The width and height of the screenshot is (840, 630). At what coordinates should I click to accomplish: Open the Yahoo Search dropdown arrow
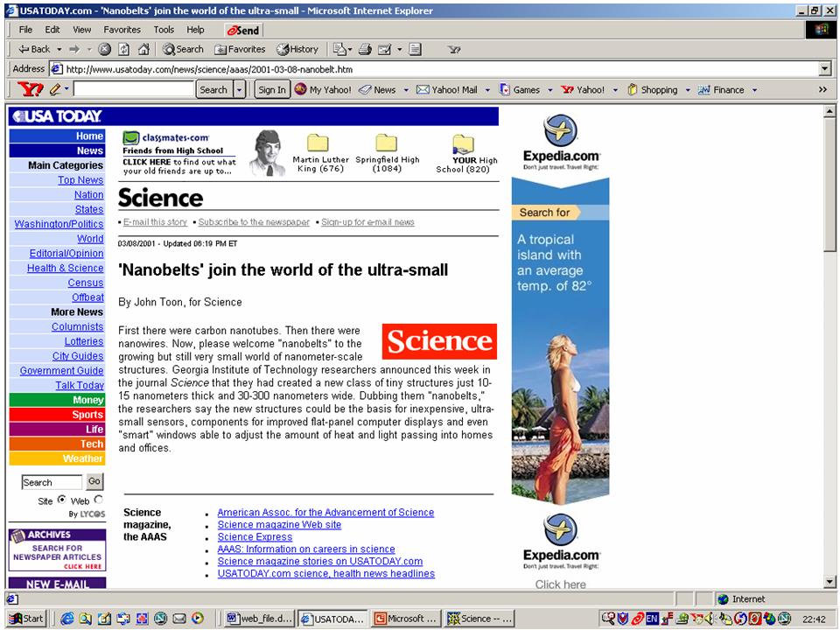click(x=240, y=89)
